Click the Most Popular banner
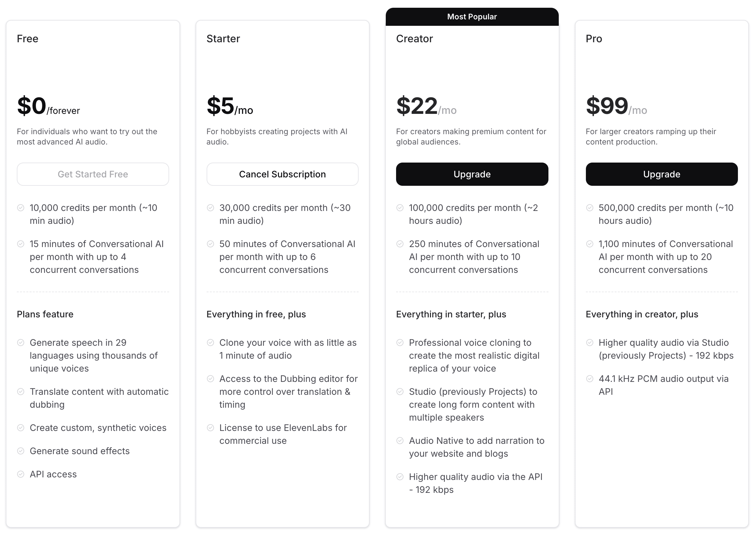Screen dimensions: 756x538 [x=472, y=16]
